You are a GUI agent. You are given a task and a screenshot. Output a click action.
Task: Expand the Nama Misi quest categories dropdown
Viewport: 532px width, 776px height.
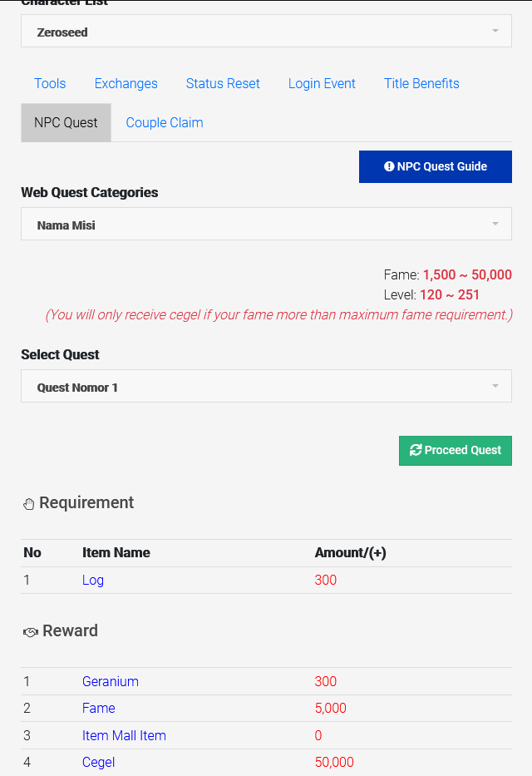(266, 224)
